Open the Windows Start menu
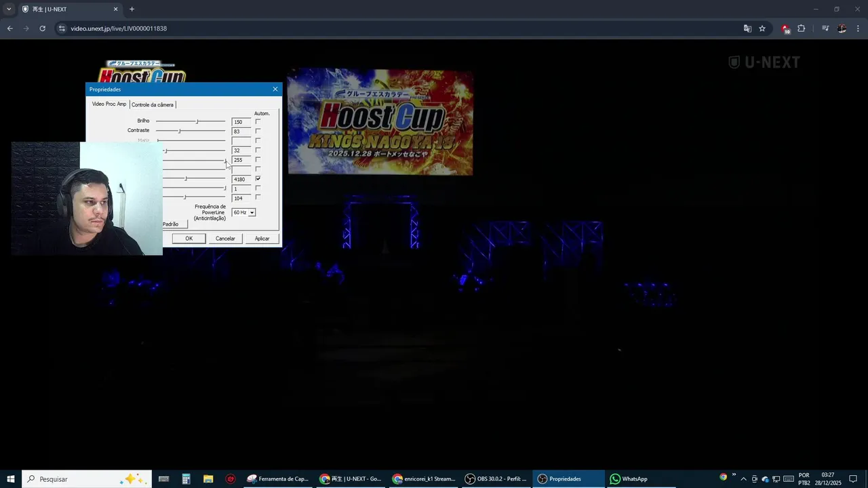Image resolution: width=868 pixels, height=488 pixels. pos(11,479)
